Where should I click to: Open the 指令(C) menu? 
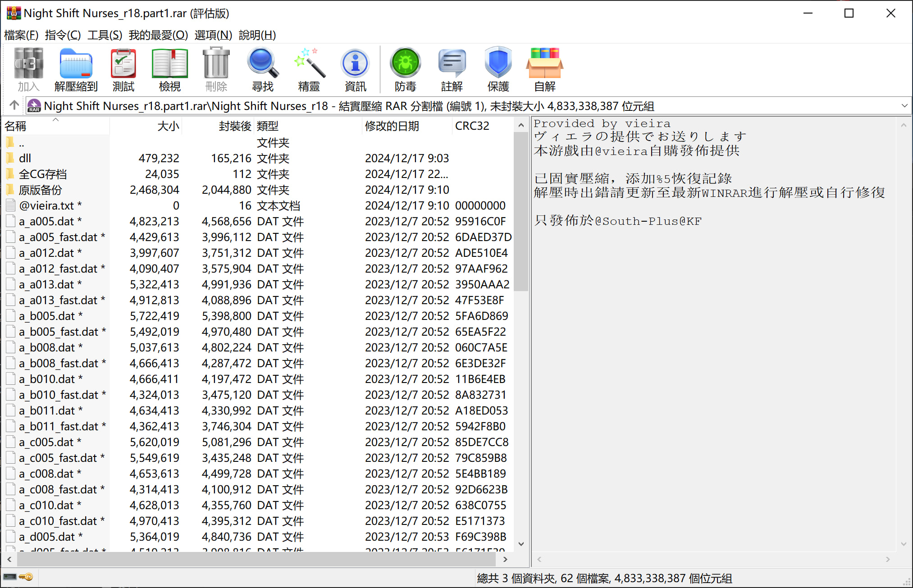click(63, 35)
